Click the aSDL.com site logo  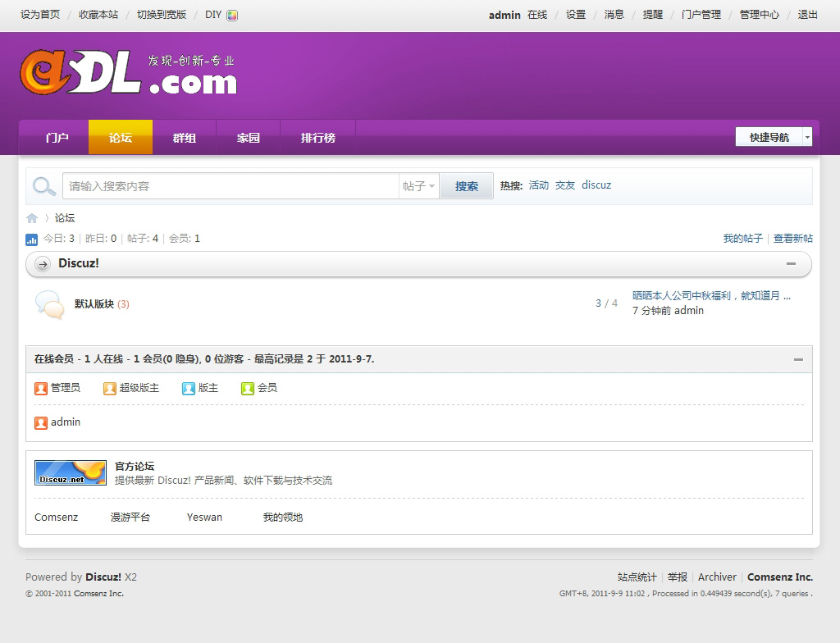(x=129, y=72)
